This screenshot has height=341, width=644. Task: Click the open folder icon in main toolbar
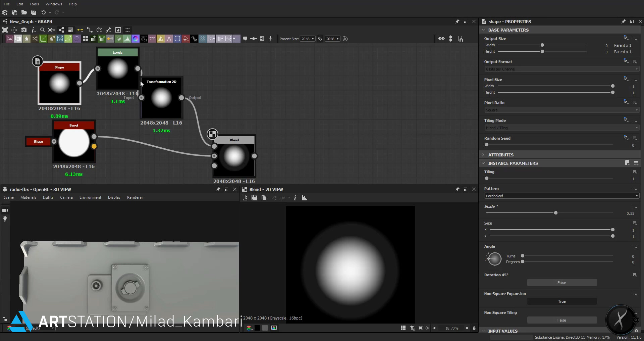[24, 12]
